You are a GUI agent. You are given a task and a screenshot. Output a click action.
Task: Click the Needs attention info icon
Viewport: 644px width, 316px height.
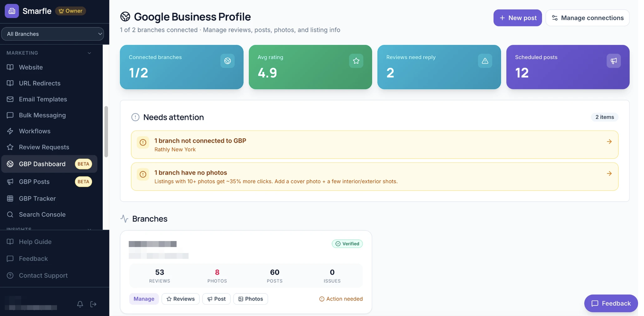[135, 117]
